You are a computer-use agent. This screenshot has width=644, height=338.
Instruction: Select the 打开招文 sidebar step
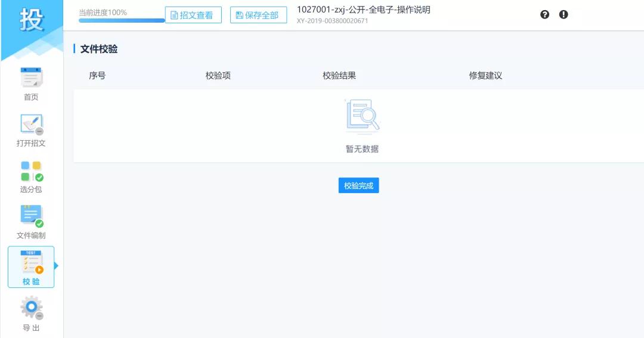(x=31, y=130)
